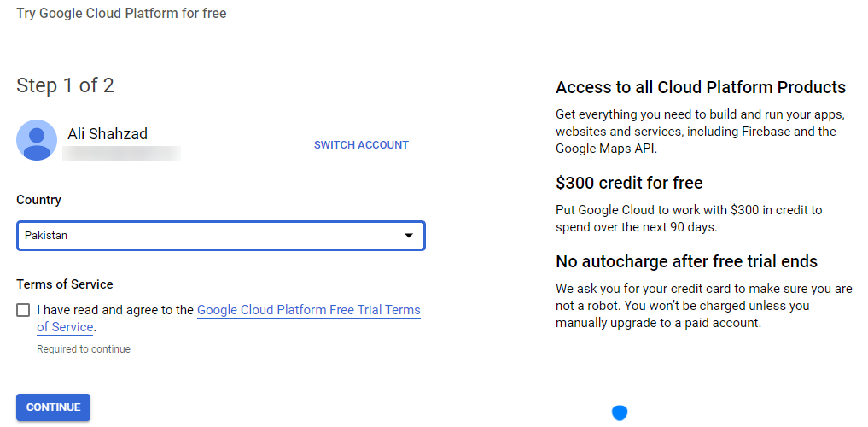The width and height of the screenshot is (868, 427).
Task: Click the blurred email address under Ali Shahzad
Action: 121,154
